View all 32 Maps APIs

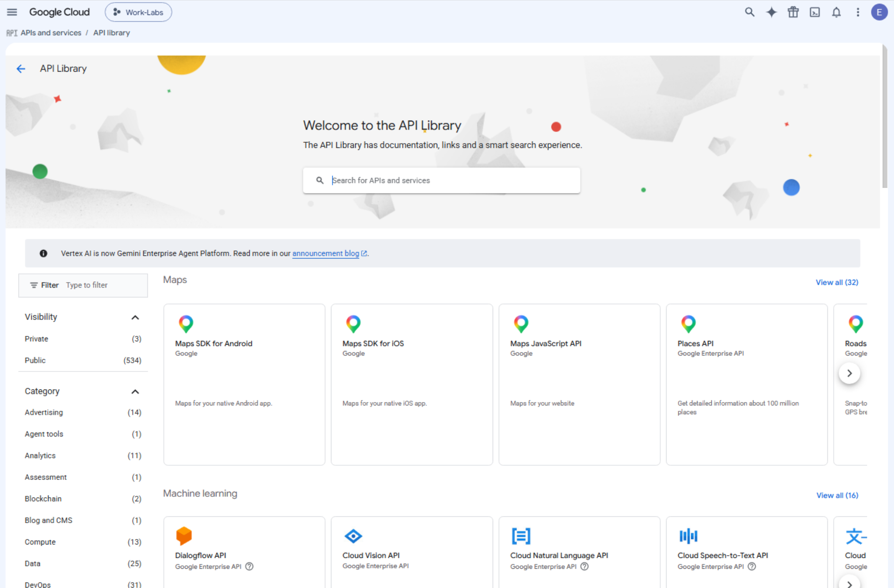click(x=837, y=283)
